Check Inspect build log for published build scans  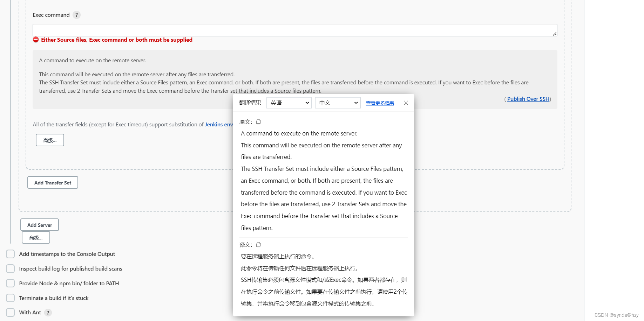point(11,268)
